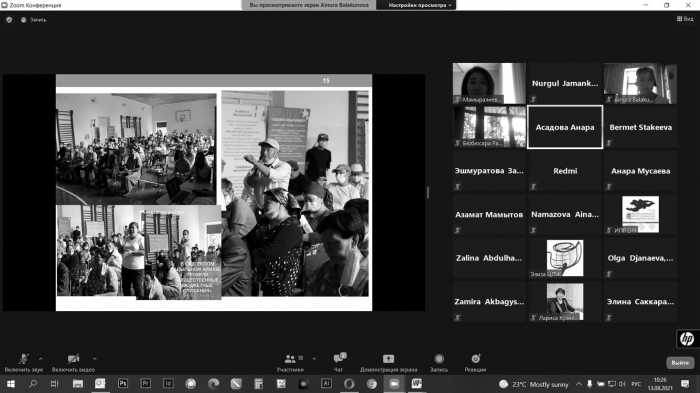700x393 pixels.
Task: Expand the video options arrow
Action: tap(95, 359)
